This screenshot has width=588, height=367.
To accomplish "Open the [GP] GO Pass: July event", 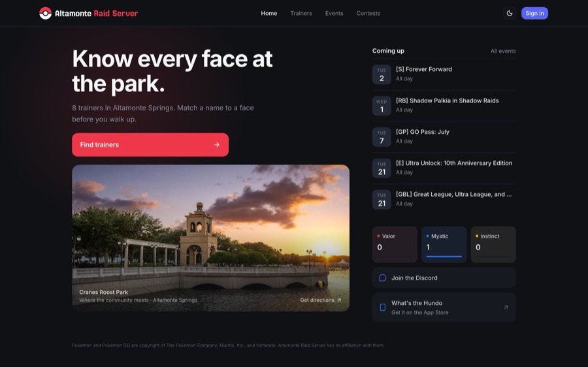I will point(444,137).
